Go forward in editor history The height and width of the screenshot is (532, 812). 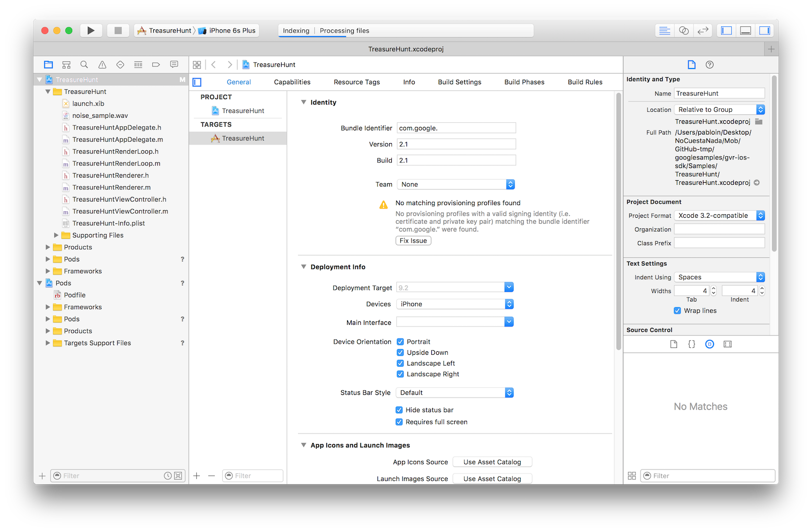click(x=230, y=64)
